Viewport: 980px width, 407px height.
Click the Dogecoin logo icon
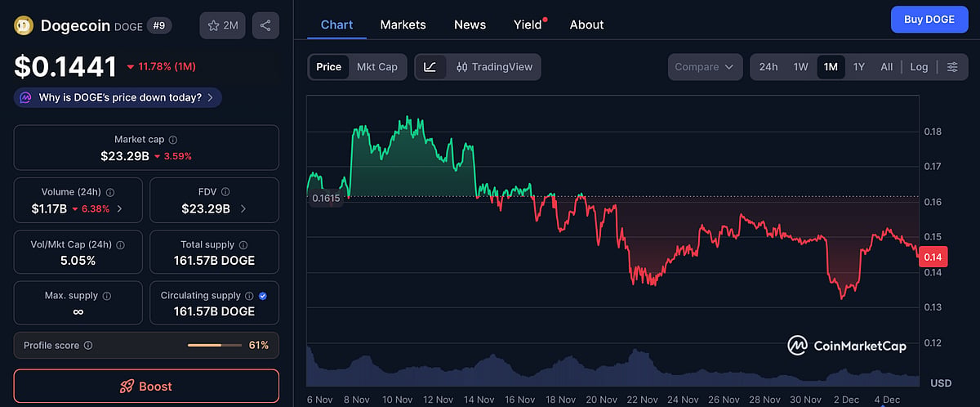[24, 25]
